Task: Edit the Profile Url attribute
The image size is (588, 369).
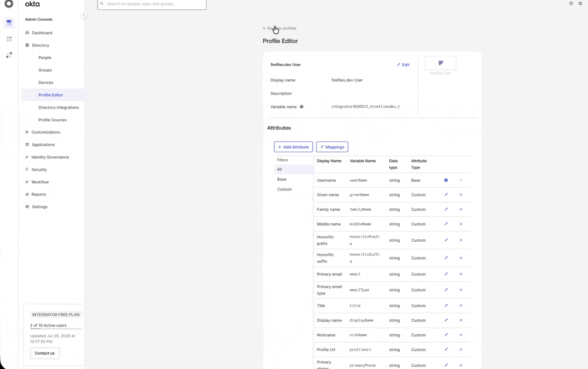Action: click(446, 350)
